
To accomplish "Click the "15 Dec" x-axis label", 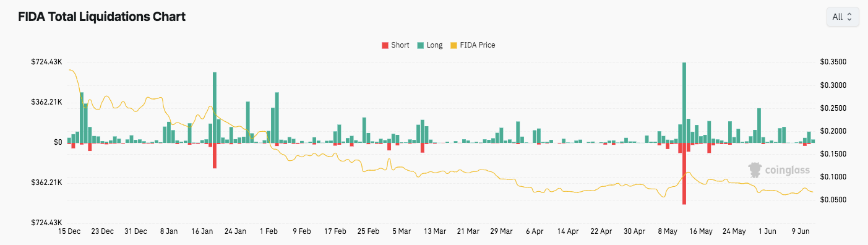I will [69, 231].
